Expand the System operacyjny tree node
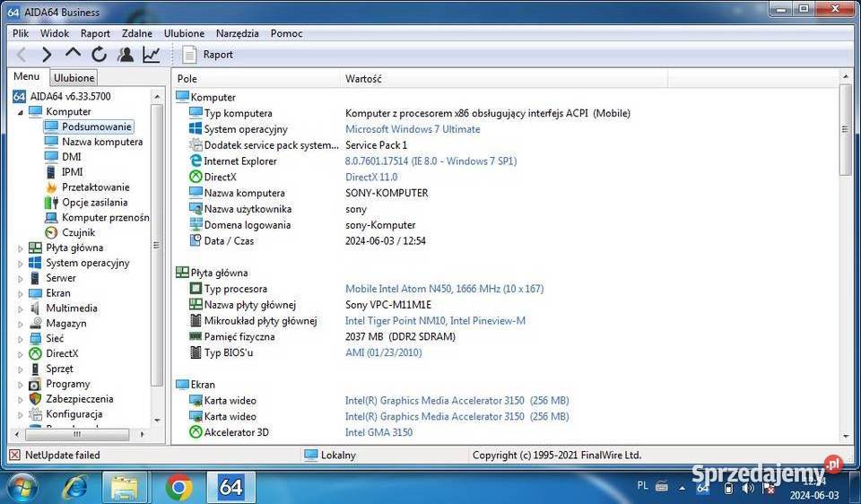 (21, 264)
